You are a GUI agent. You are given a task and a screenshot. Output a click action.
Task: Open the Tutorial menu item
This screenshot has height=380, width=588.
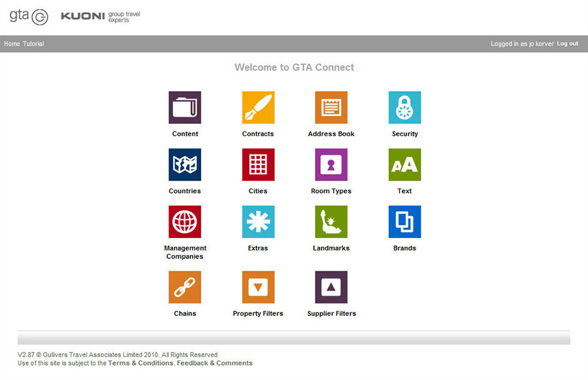tap(33, 44)
